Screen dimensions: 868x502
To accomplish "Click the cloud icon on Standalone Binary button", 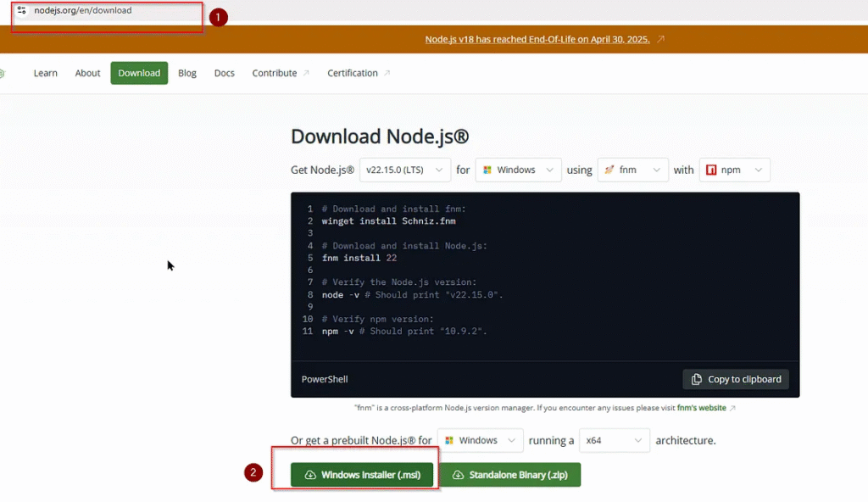I will (458, 475).
